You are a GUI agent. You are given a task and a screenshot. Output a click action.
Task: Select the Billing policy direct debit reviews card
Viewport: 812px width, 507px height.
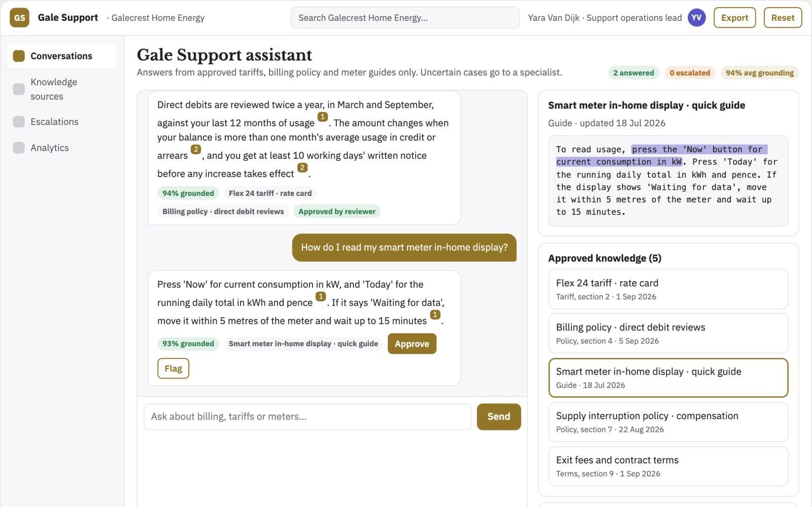668,333
